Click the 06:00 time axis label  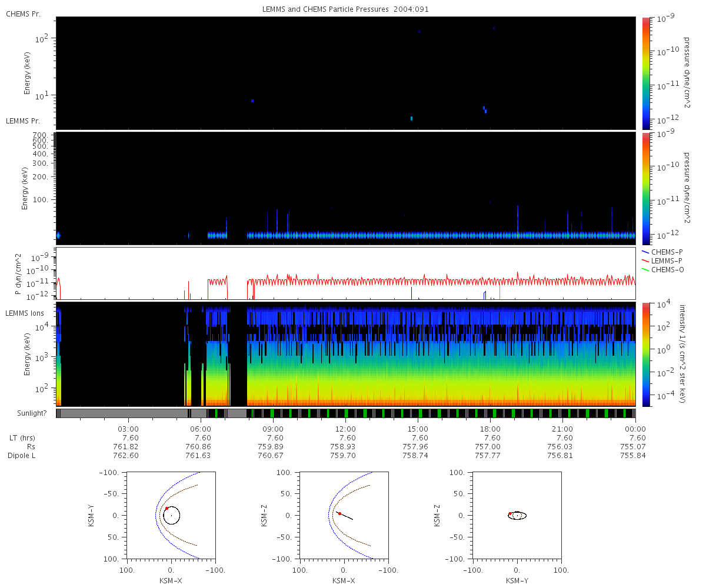pos(201,429)
